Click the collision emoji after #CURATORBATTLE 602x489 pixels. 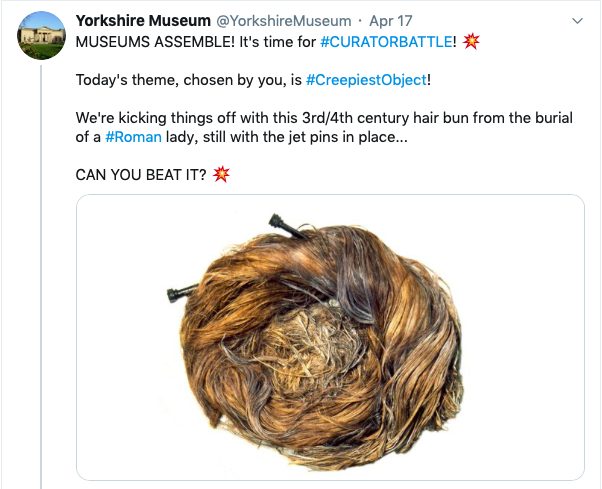click(x=471, y=41)
